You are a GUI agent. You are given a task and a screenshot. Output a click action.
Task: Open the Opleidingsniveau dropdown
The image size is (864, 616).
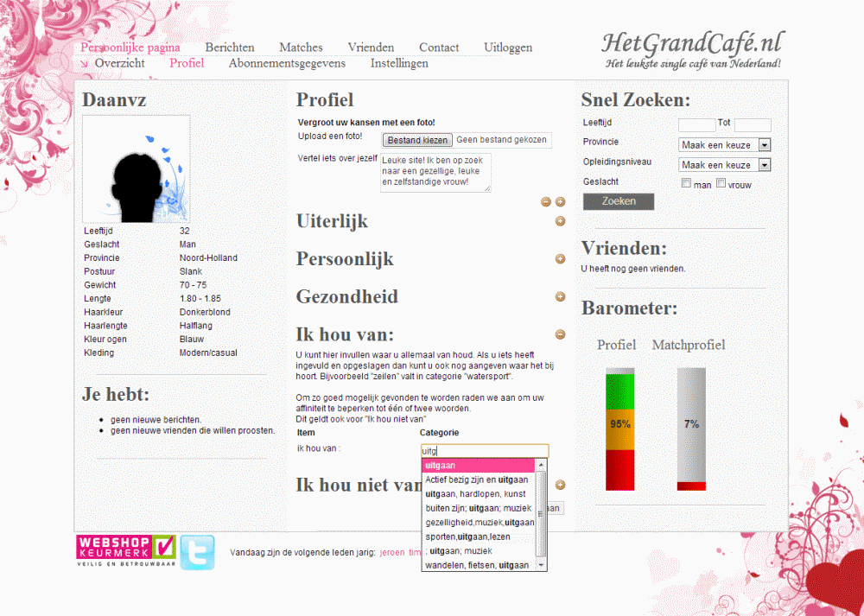tap(725, 165)
